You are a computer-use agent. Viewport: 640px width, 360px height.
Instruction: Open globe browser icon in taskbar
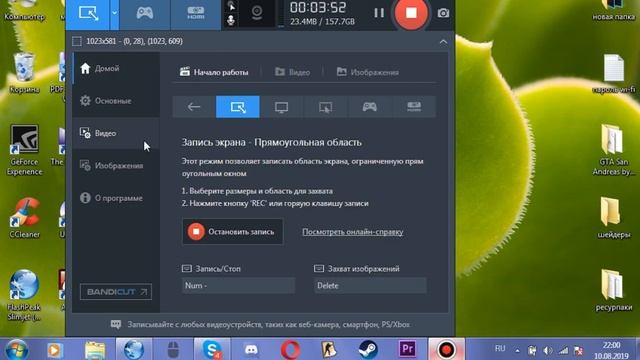(134, 349)
